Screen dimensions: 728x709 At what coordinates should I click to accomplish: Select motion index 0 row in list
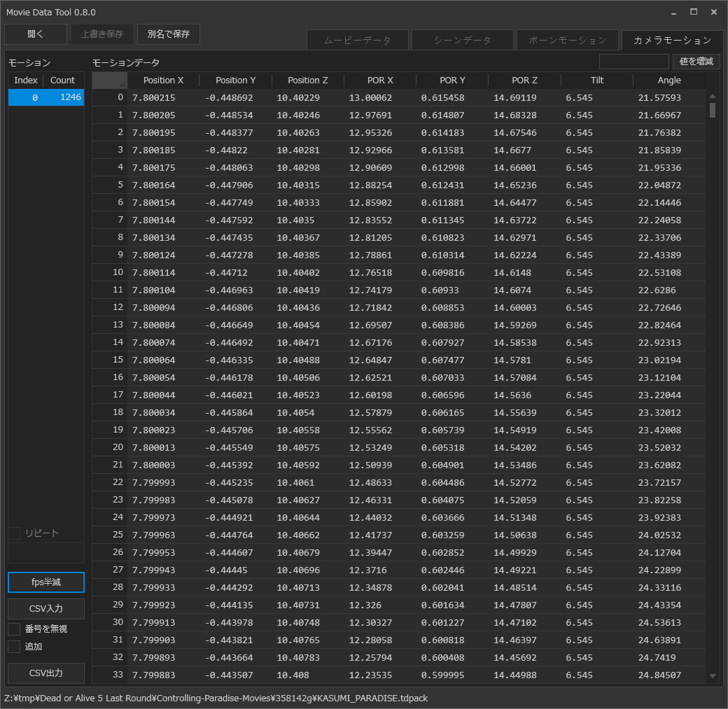click(x=46, y=98)
